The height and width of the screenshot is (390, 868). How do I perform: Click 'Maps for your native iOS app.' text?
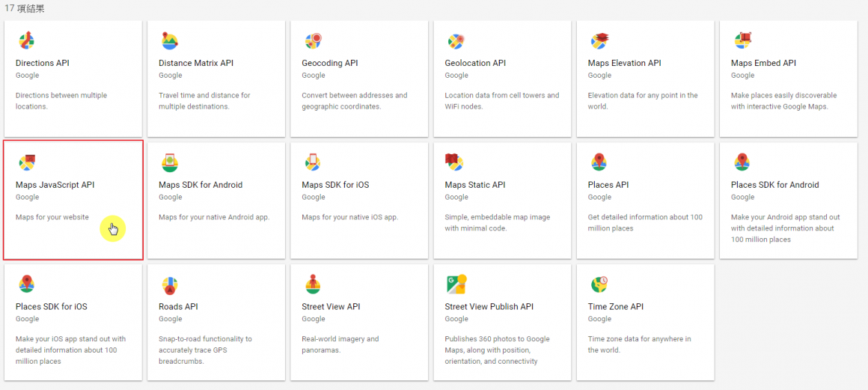click(x=350, y=217)
